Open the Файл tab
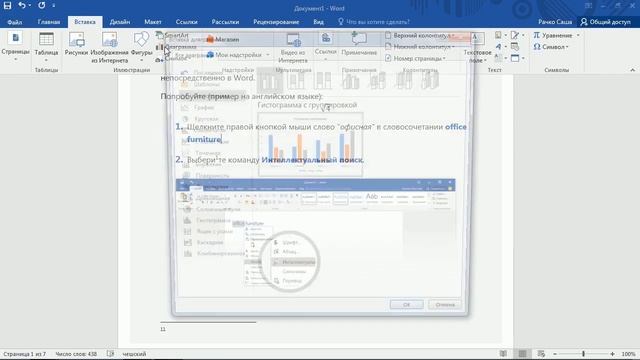The width and height of the screenshot is (640, 360). pyautogui.click(x=15, y=22)
